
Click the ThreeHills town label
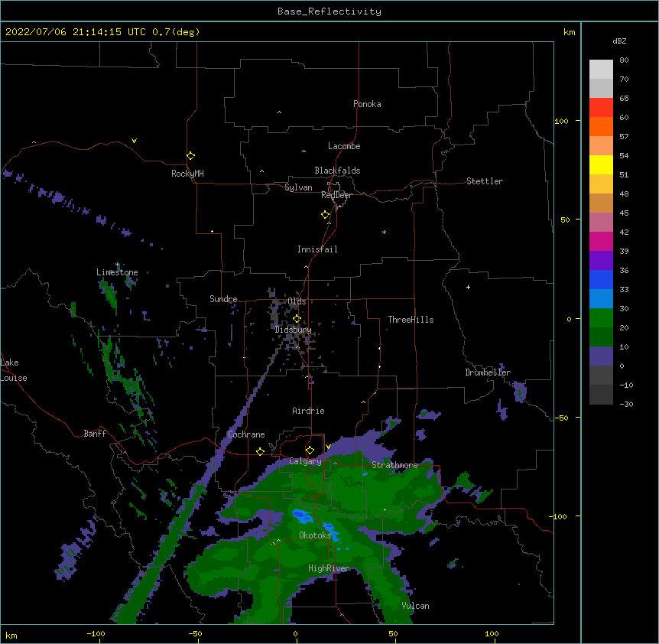click(411, 320)
